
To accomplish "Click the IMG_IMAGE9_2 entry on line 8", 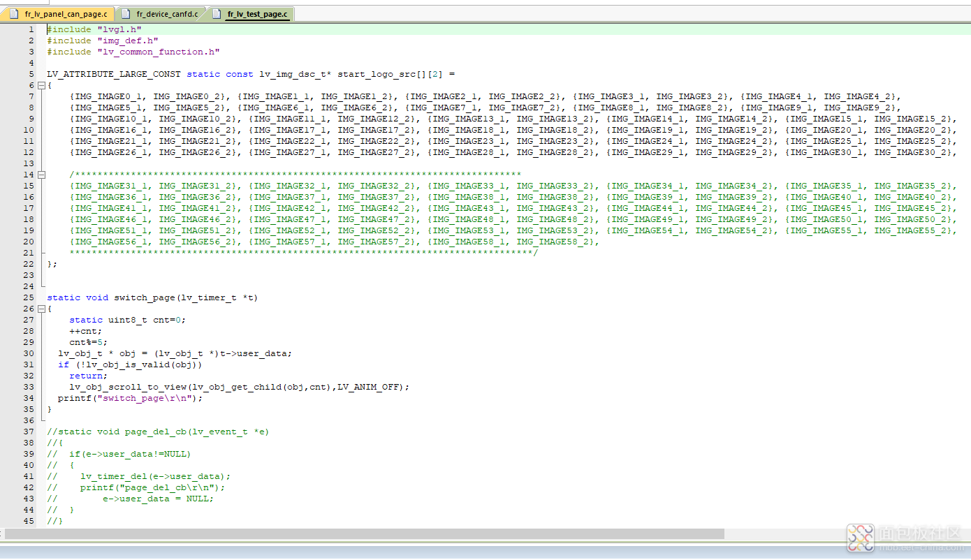I will [x=857, y=108].
